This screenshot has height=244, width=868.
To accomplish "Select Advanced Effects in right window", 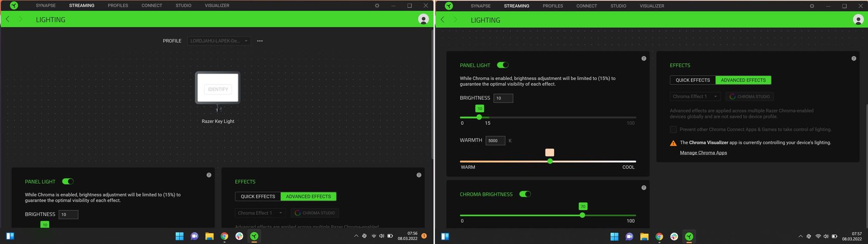I will click(x=743, y=80).
